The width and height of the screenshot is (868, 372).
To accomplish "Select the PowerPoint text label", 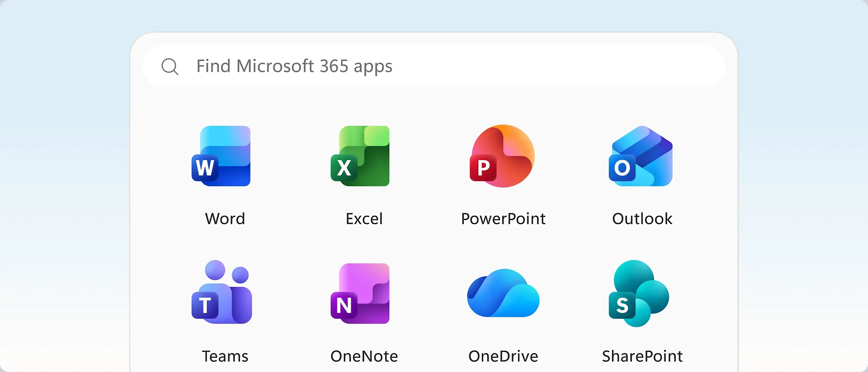I will click(x=503, y=219).
